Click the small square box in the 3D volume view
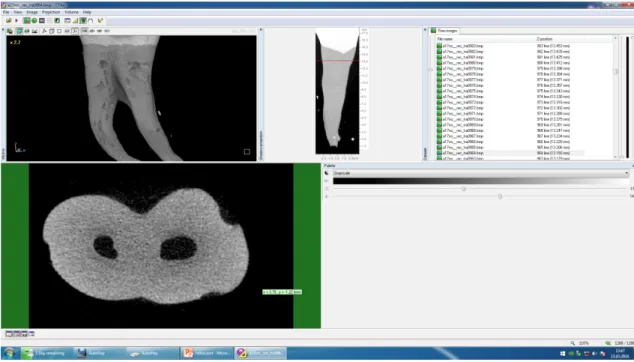This screenshot has height=362, width=634. (247, 152)
